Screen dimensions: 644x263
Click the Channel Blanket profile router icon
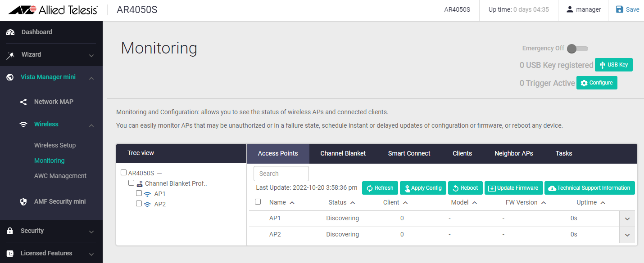point(140,183)
